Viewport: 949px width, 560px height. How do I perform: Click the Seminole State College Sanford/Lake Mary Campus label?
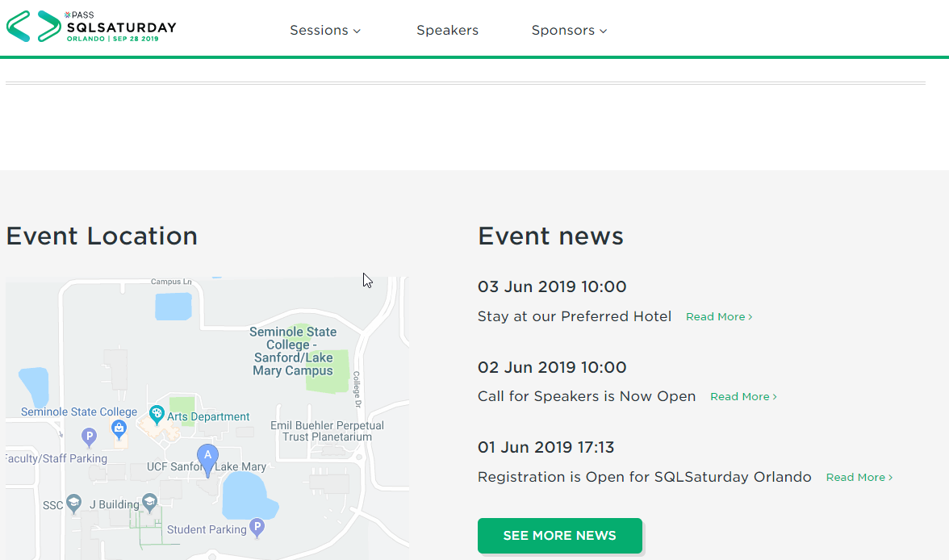293,351
